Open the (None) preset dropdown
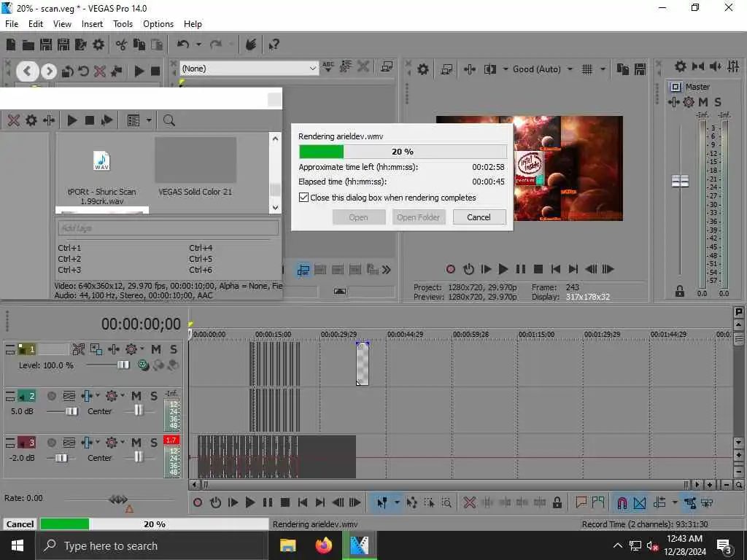 coord(248,69)
